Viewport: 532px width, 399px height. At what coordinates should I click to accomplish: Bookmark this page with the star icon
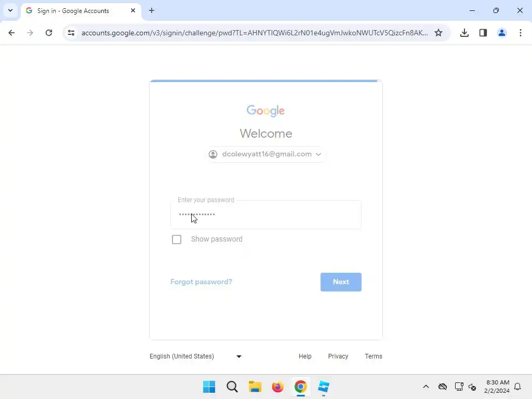(438, 33)
